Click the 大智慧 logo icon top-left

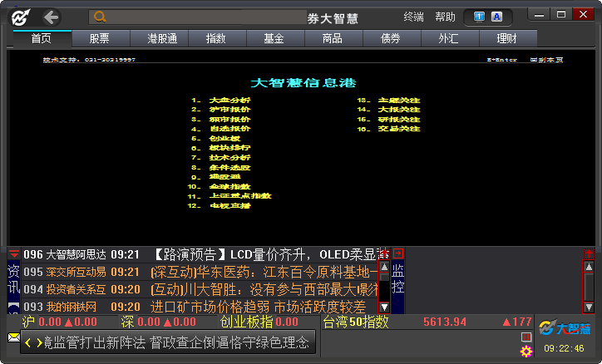20,17
